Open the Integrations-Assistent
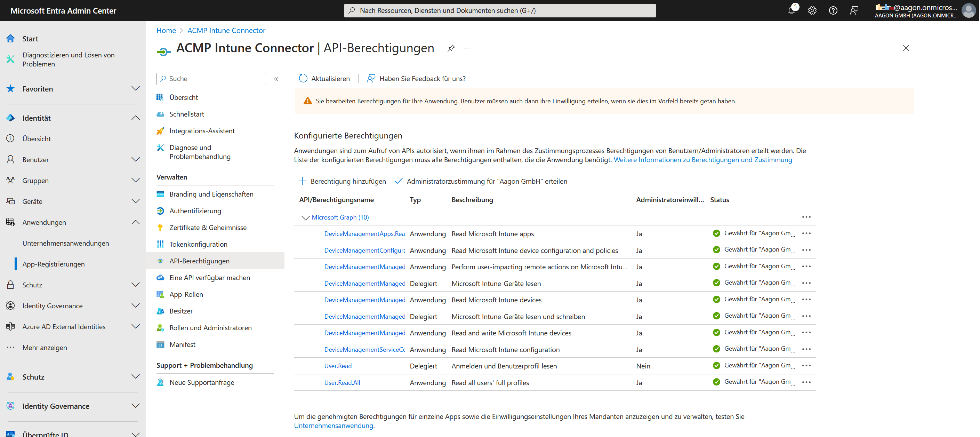Viewport: 980px width, 437px height. click(202, 130)
